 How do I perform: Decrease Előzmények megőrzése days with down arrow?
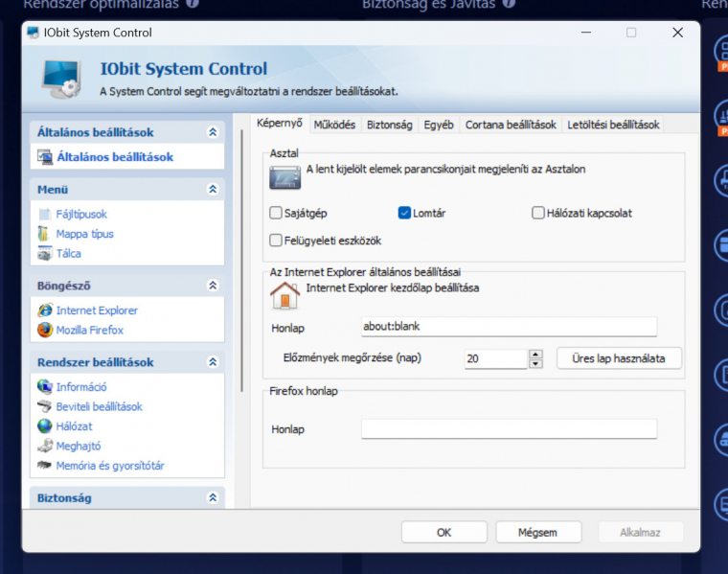pyautogui.click(x=535, y=363)
